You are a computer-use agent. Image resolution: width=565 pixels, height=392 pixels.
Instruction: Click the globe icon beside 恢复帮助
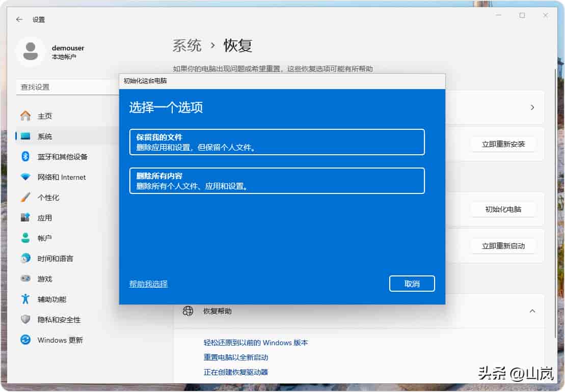(x=188, y=311)
